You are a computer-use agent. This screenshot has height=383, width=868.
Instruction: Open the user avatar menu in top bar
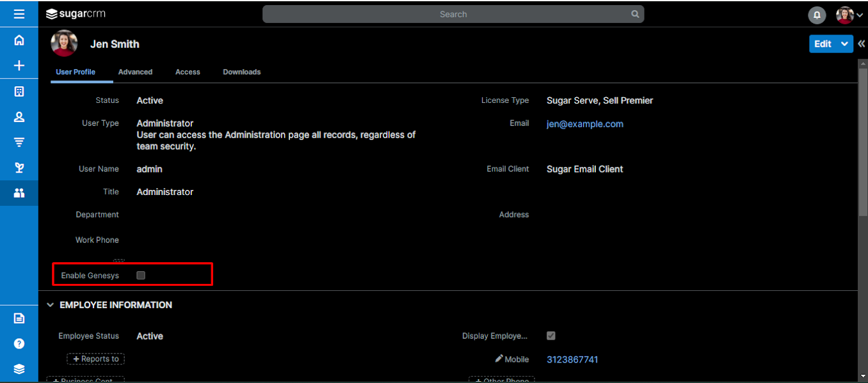click(x=849, y=15)
